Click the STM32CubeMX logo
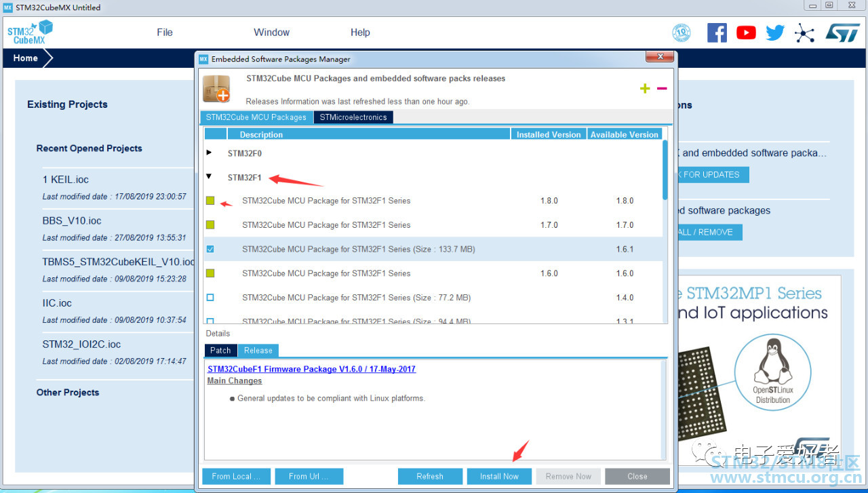Image resolution: width=868 pixels, height=493 pixels. [x=30, y=32]
